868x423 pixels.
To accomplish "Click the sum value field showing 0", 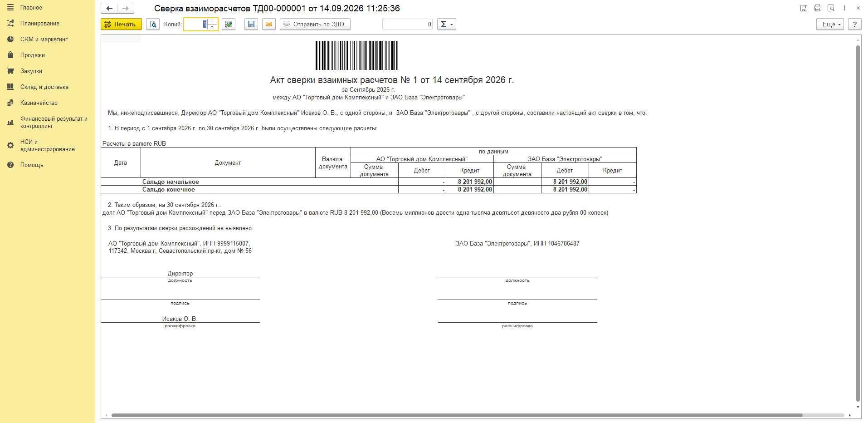I will click(408, 24).
